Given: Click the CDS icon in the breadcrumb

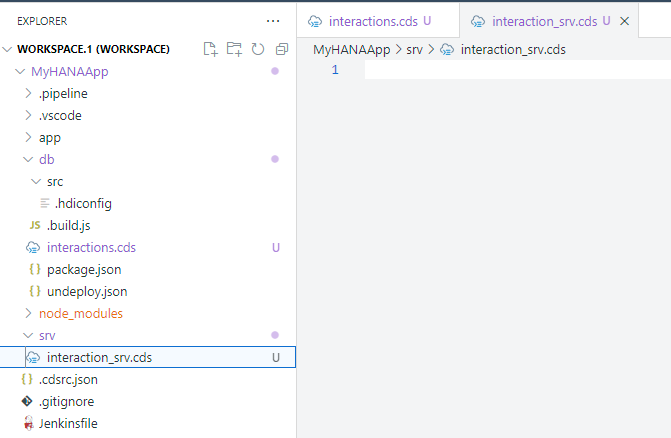Looking at the screenshot, I should (447, 50).
